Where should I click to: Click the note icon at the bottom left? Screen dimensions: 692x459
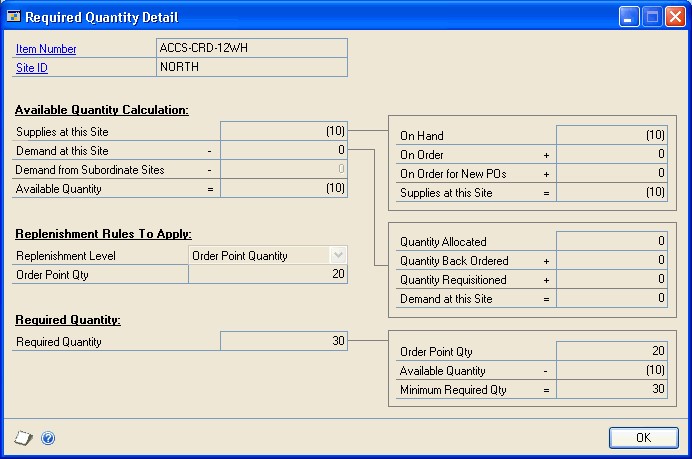(x=23, y=438)
